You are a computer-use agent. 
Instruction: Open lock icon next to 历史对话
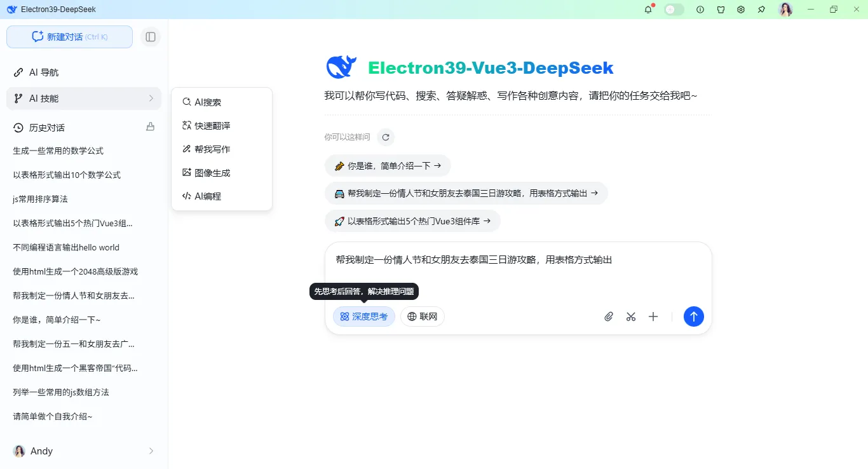click(150, 126)
